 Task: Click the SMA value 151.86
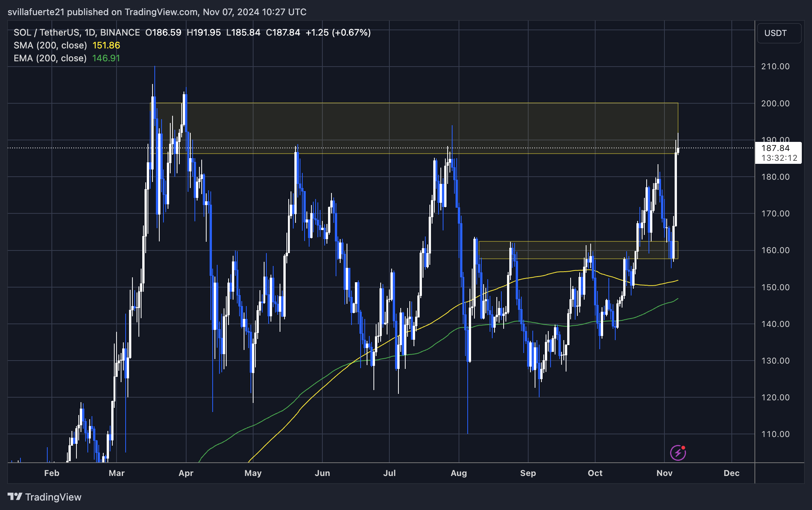[x=106, y=45]
